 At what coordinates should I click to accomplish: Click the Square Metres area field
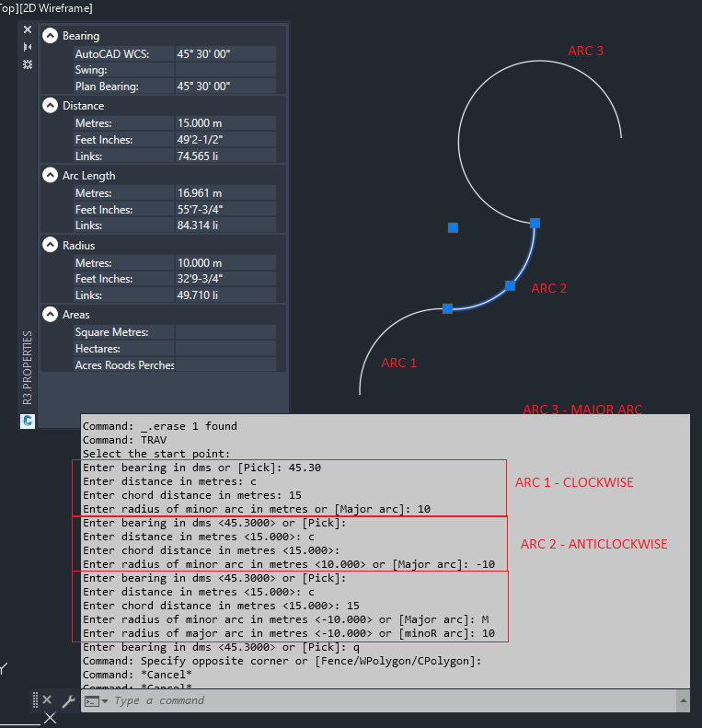pos(225,332)
